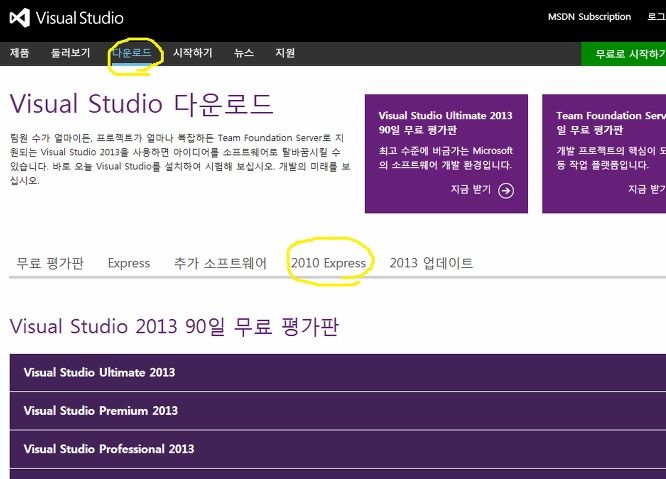Image resolution: width=666 pixels, height=479 pixels.
Task: Click the Visual Studio Ultimate 2013 90일 무료 평가판 title
Action: (446, 122)
